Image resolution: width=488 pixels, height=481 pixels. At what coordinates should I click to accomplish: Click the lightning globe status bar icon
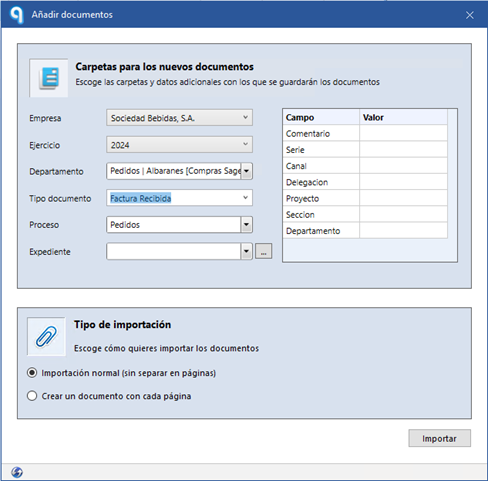pos(17,472)
